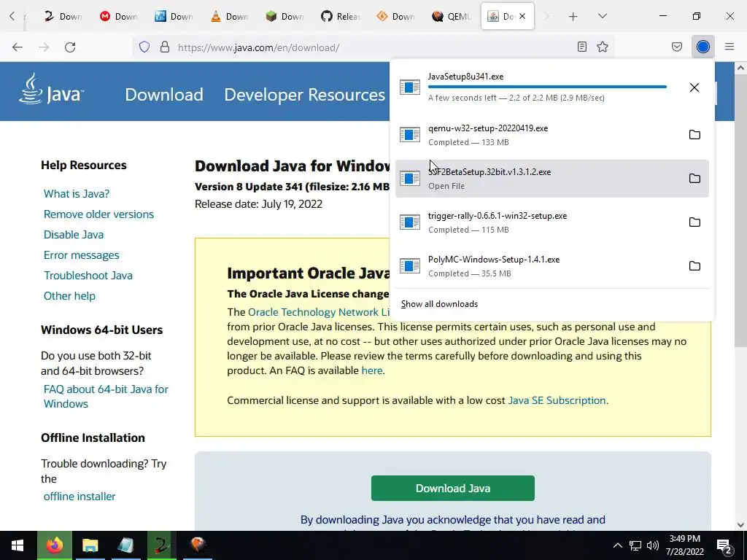747x560 pixels.
Task: Click the qemu-w32-setup file icon
Action: (410, 135)
